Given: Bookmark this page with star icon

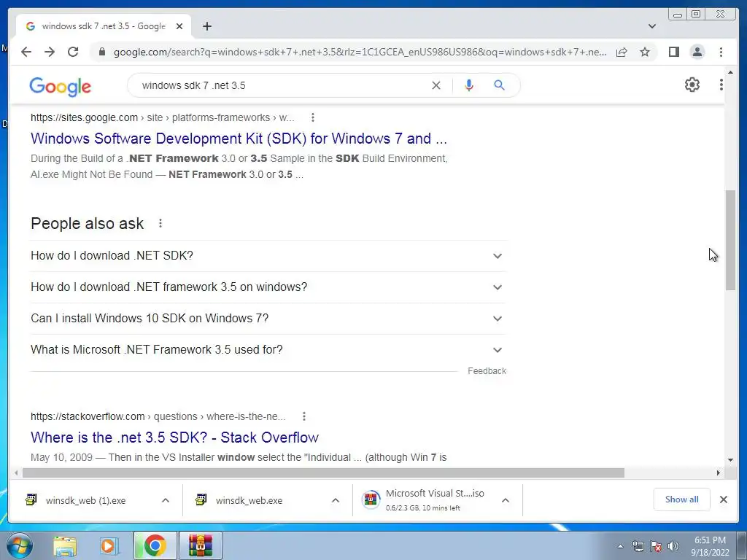Looking at the screenshot, I should [645, 52].
